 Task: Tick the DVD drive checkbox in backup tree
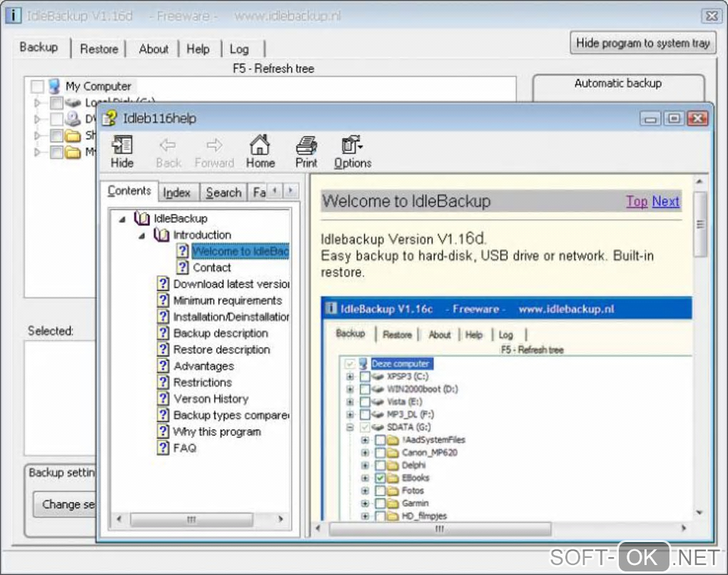pyautogui.click(x=56, y=119)
